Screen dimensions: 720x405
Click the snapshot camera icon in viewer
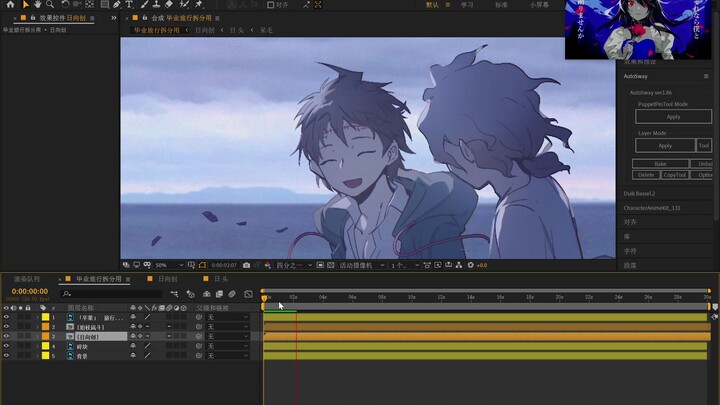[246, 265]
